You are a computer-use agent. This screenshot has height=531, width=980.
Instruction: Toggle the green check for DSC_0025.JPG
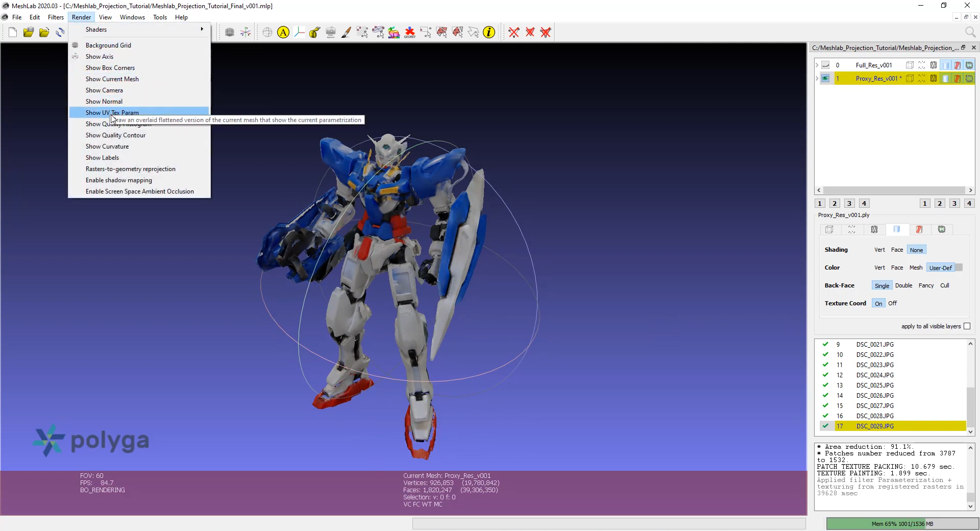point(825,385)
